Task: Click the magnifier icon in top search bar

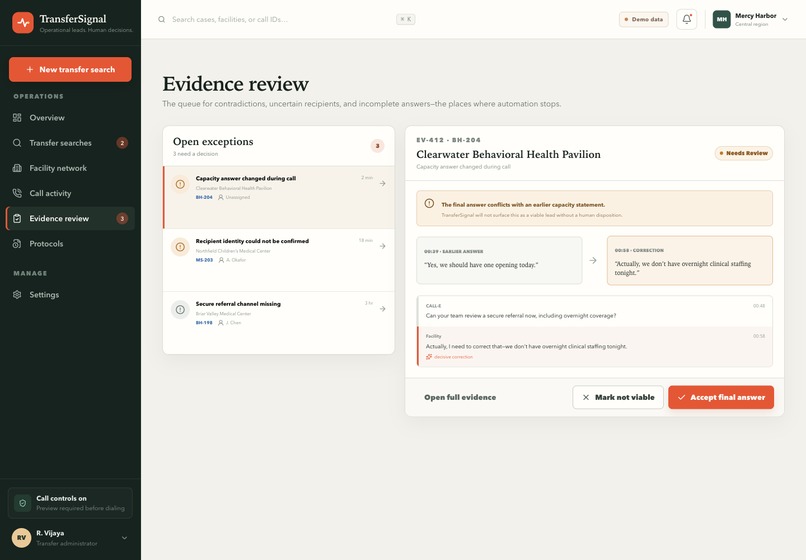Action: click(161, 20)
